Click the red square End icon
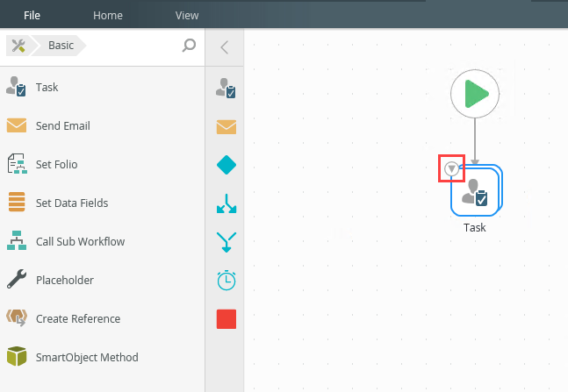 point(226,319)
